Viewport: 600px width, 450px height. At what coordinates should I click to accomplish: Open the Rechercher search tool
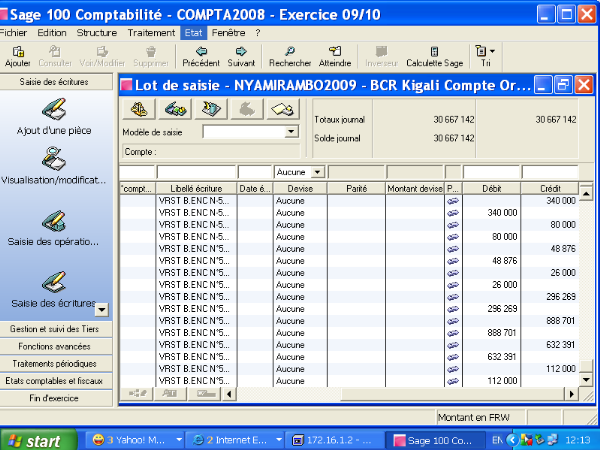pyautogui.click(x=290, y=56)
